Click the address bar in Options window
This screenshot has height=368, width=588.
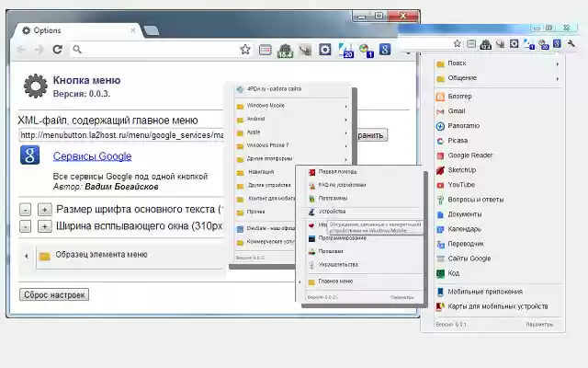click(x=162, y=49)
